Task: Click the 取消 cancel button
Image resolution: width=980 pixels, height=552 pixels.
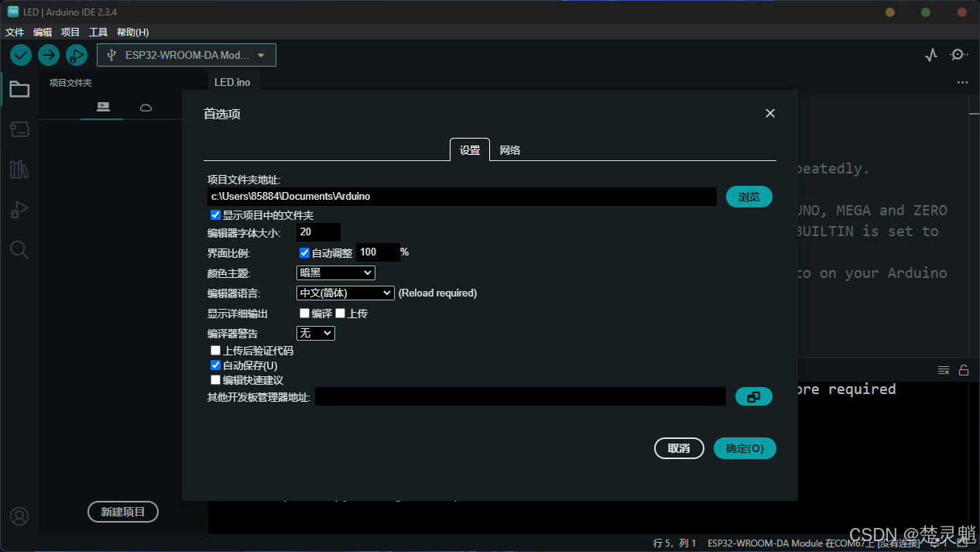Action: tap(679, 448)
